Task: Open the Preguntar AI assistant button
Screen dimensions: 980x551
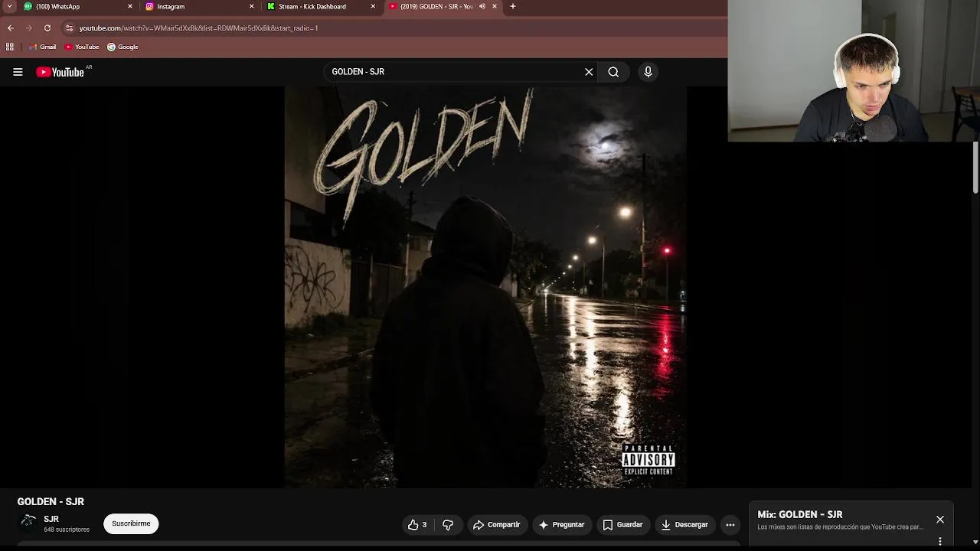Action: [x=562, y=525]
